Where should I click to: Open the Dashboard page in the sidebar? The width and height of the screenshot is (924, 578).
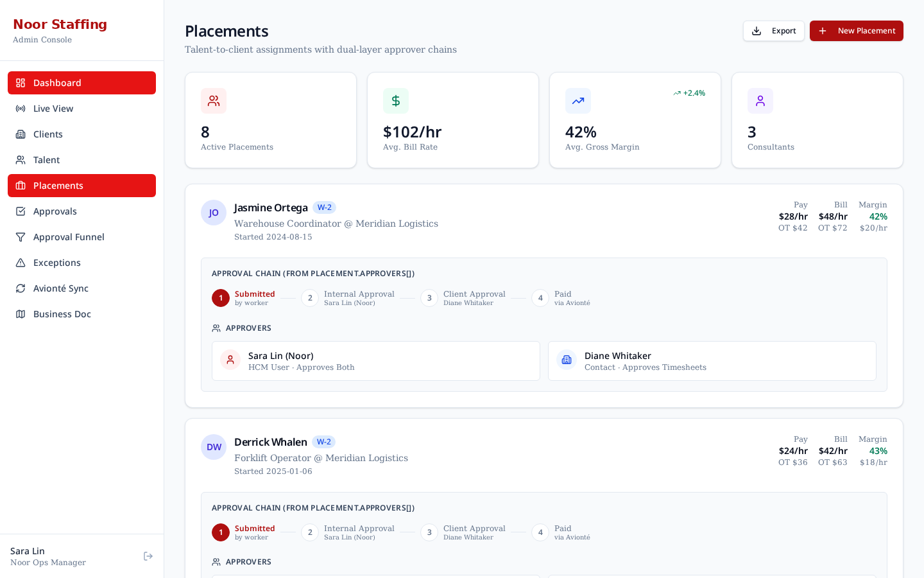[x=81, y=83]
